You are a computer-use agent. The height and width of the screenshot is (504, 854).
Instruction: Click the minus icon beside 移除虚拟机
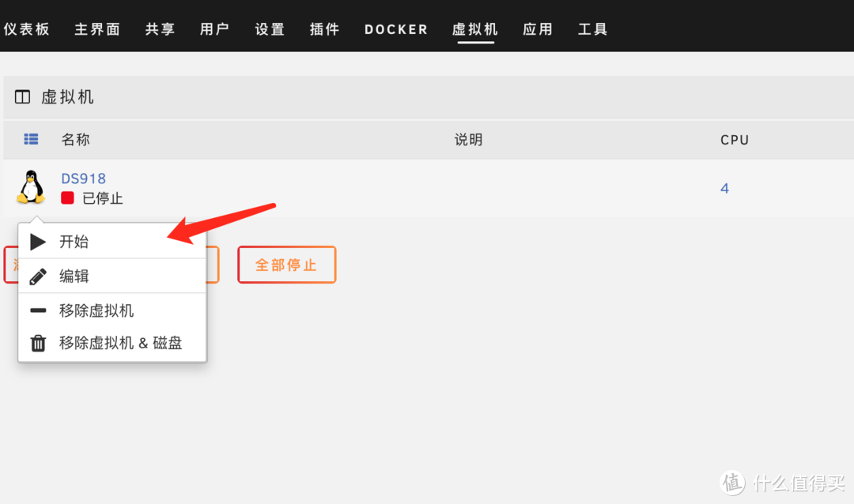pyautogui.click(x=37, y=310)
